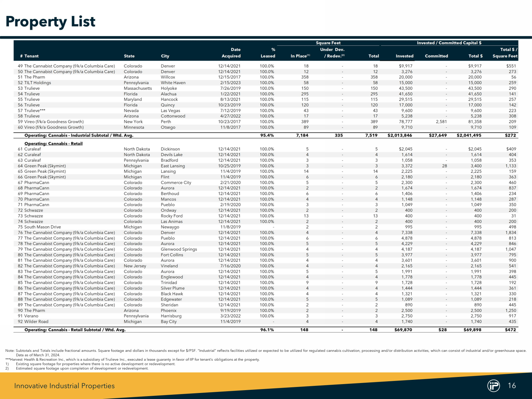Click the page number 16 in footer
Image resolution: width=532 pixels, height=399 pixels.
coord(512,386)
